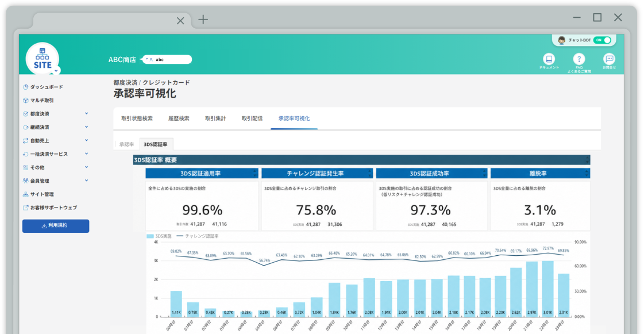644x334 pixels.
Task: Click the 72.97% line data point
Action: click(x=547, y=253)
